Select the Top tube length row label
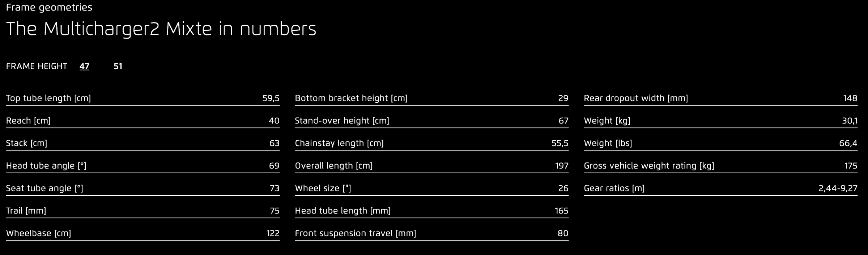Viewport: 868px width, 255px height. pos(48,98)
